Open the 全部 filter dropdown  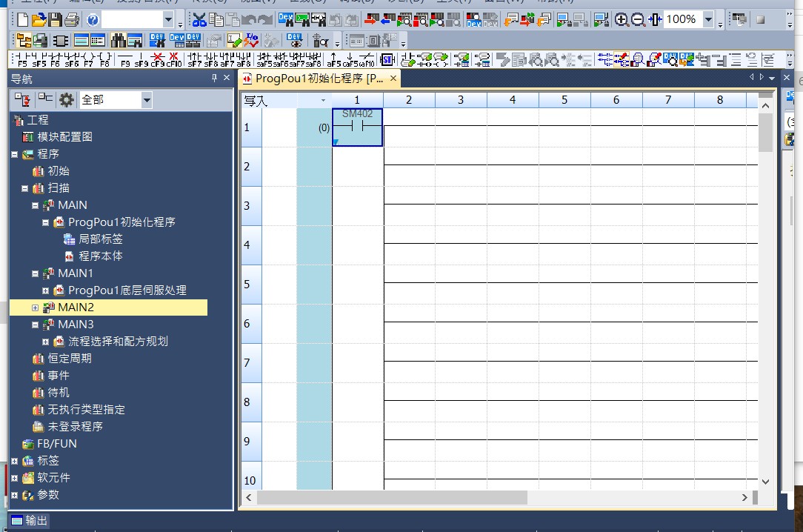[x=146, y=100]
